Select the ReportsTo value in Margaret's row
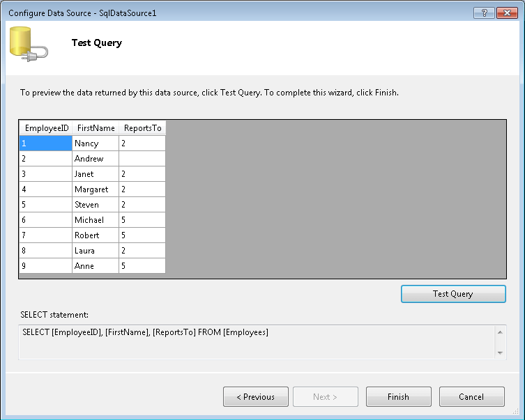The width and height of the screenshot is (525, 420). click(x=142, y=189)
